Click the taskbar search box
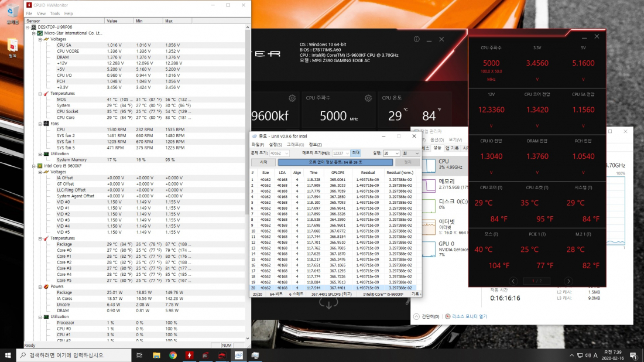 [74, 355]
